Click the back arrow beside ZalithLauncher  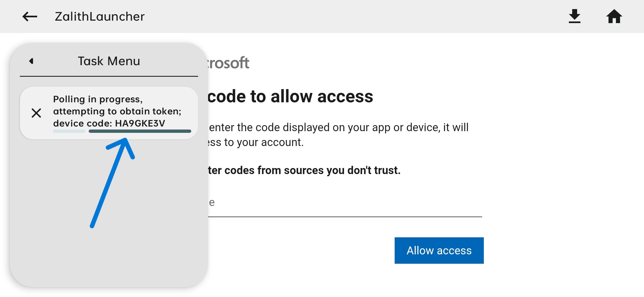(x=29, y=16)
